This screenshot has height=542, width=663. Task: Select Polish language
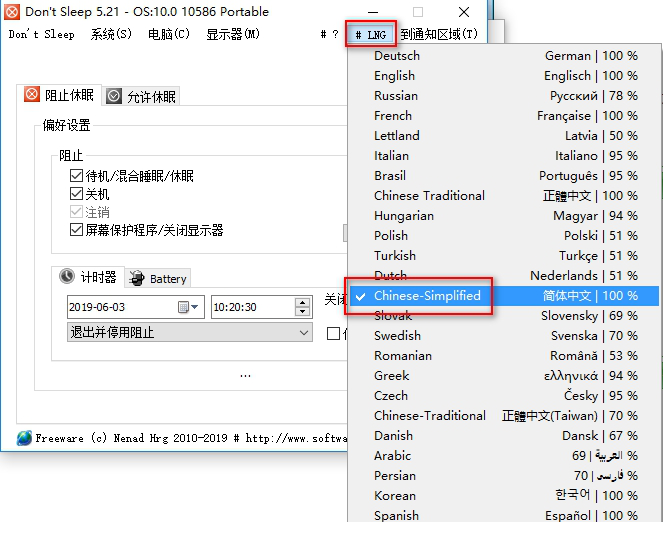[506, 235]
